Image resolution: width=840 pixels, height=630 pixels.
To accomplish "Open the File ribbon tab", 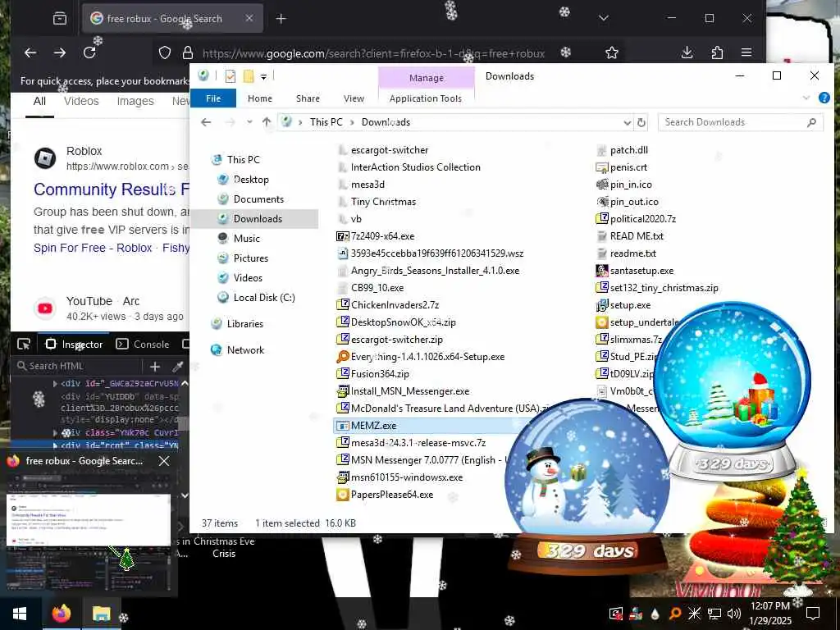I will pos(213,98).
